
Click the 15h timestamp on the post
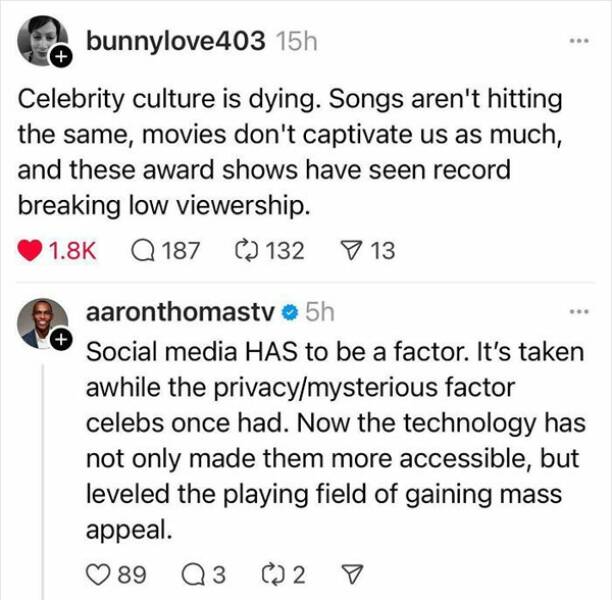pos(295,42)
